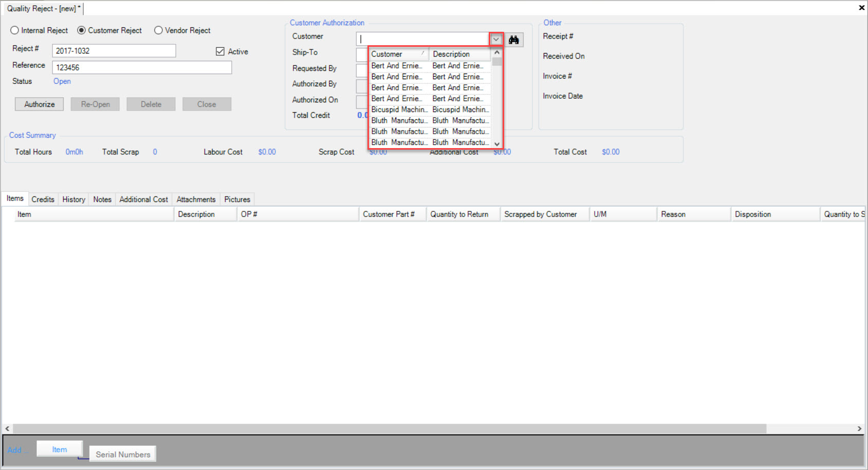This screenshot has height=470, width=868.
Task: Open the Additional Cost tab
Action: click(x=143, y=200)
